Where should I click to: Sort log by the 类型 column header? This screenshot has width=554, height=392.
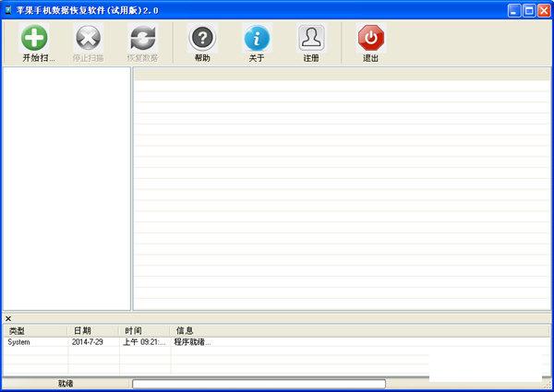coord(33,330)
